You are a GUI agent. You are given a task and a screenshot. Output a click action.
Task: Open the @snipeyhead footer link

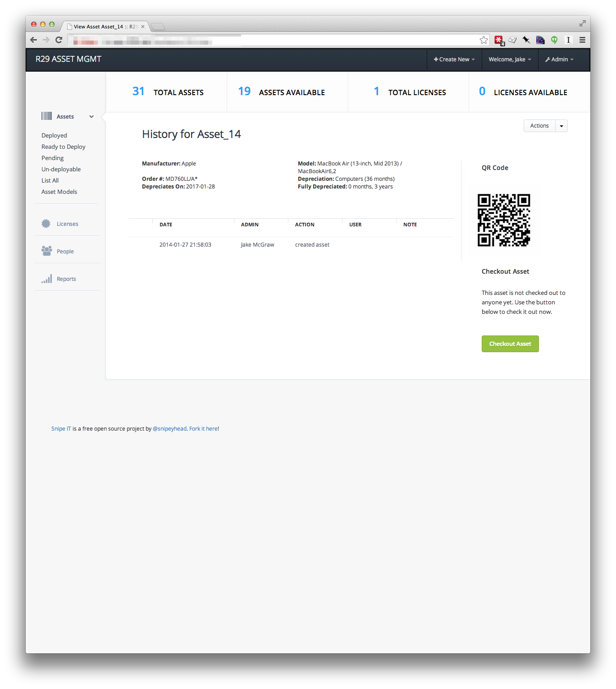(x=169, y=429)
